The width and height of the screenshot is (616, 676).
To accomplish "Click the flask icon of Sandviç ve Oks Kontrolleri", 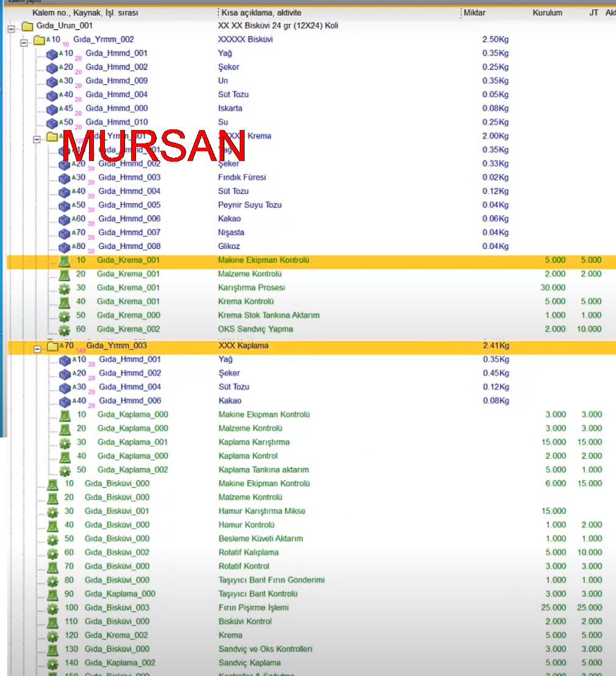I will 52,650.
